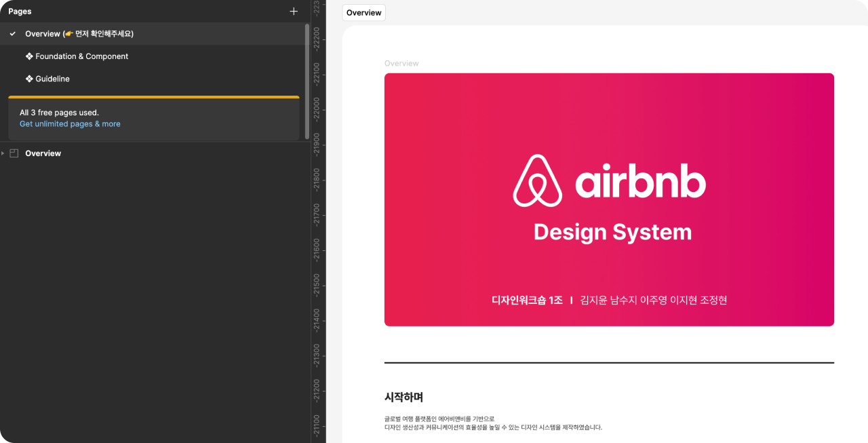This screenshot has width=868, height=443.
Task: Click the 시작하며 heading
Action: click(403, 398)
